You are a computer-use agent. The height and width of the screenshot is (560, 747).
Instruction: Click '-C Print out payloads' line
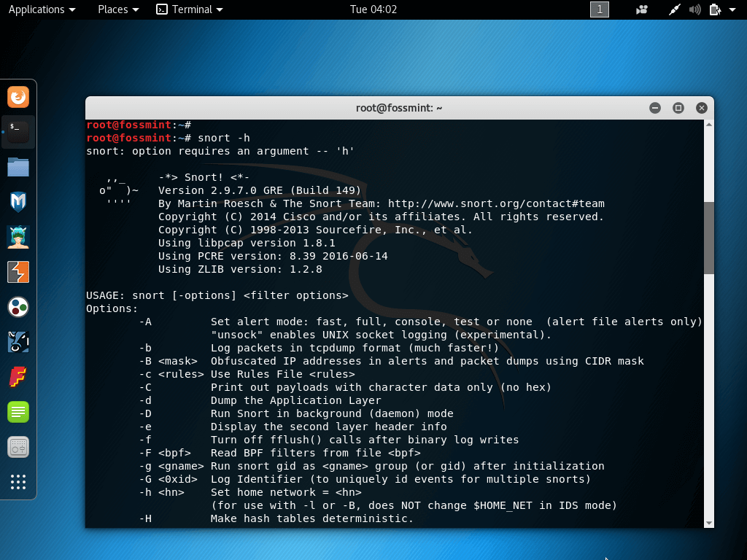[x=345, y=388]
